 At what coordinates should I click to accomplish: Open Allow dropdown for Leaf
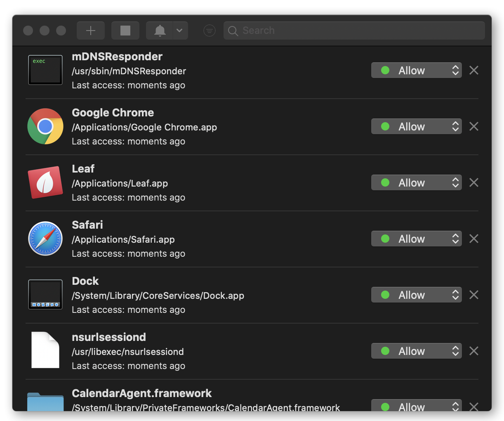pyautogui.click(x=416, y=182)
